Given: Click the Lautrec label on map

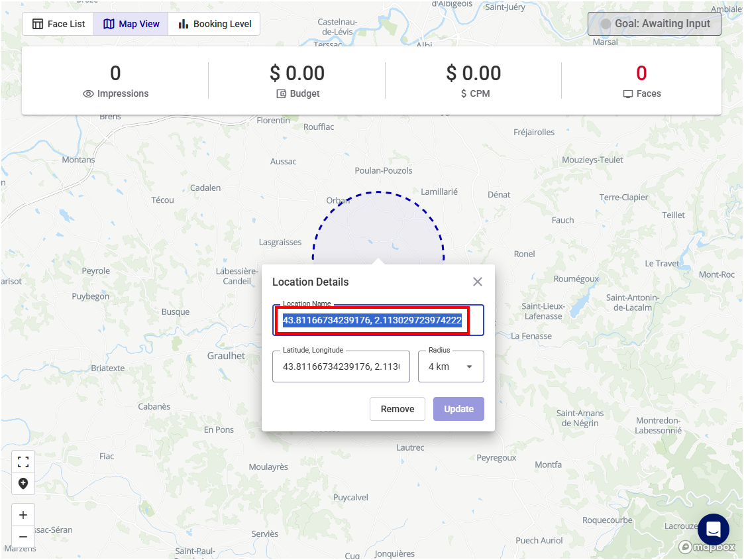Looking at the screenshot, I should coord(411,447).
